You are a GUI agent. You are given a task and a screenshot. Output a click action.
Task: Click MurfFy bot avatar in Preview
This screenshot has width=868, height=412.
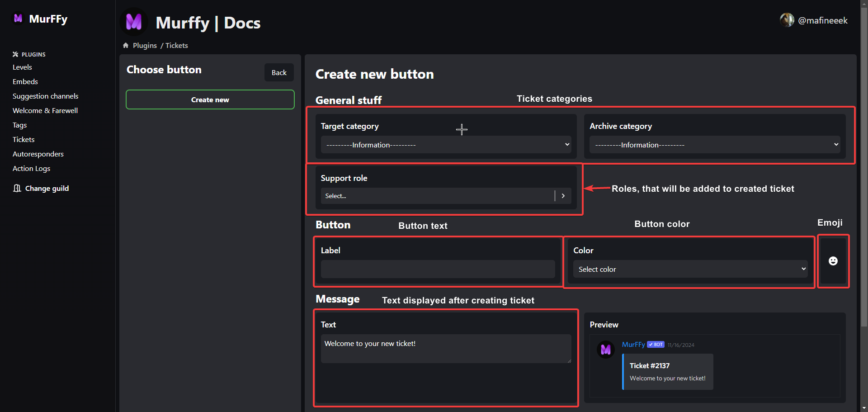click(606, 349)
